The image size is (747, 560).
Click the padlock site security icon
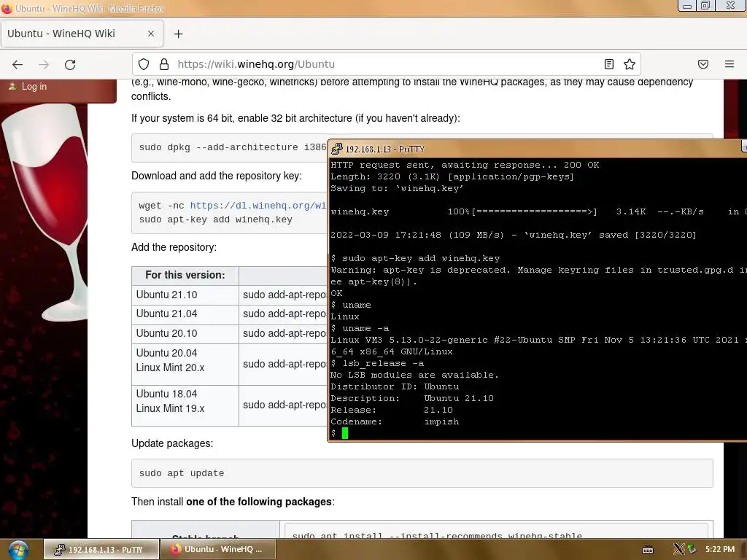(x=164, y=64)
